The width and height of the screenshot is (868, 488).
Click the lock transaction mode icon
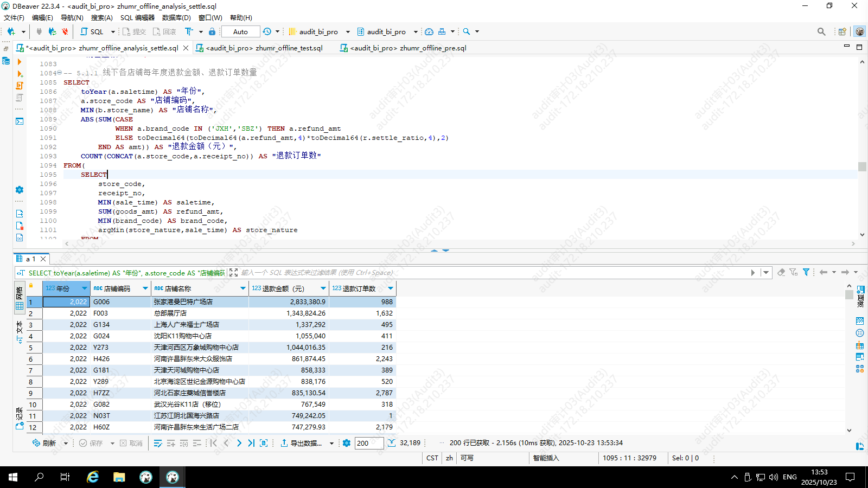coord(212,31)
